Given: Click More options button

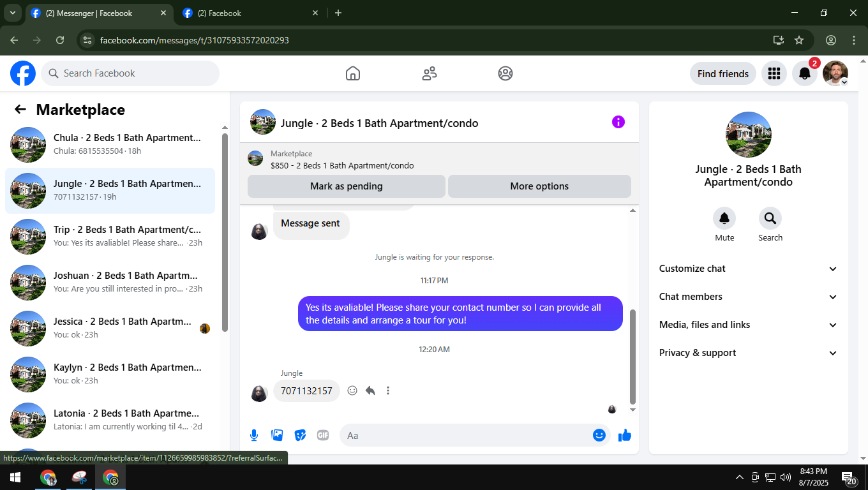Looking at the screenshot, I should (x=539, y=186).
